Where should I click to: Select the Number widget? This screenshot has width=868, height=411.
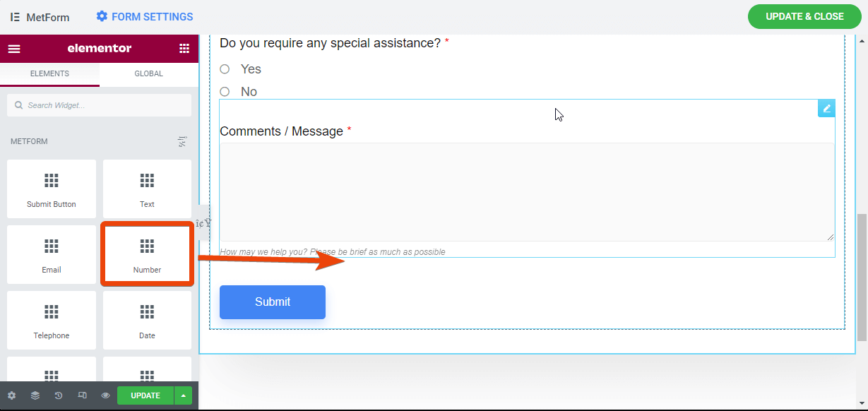(x=147, y=254)
